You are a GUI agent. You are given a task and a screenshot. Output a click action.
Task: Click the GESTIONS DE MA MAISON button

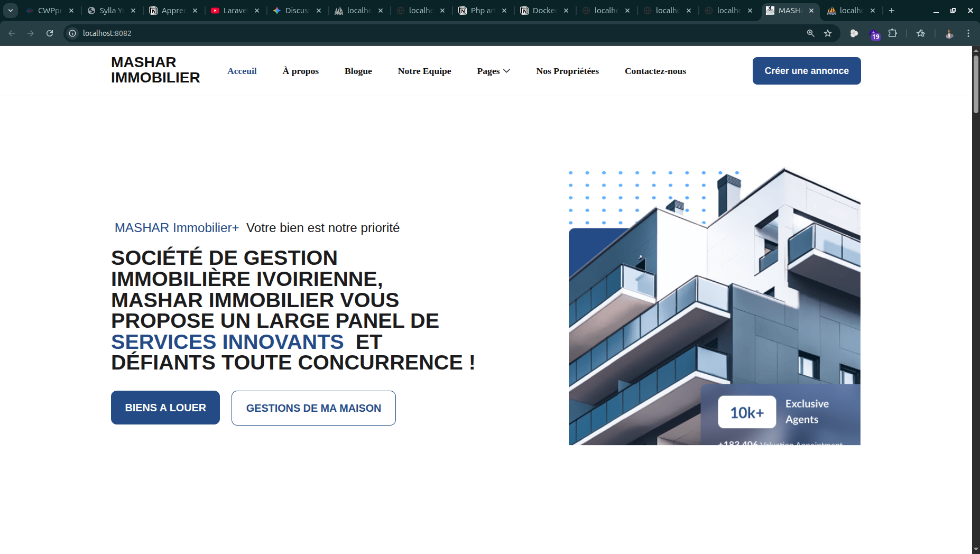tap(313, 408)
